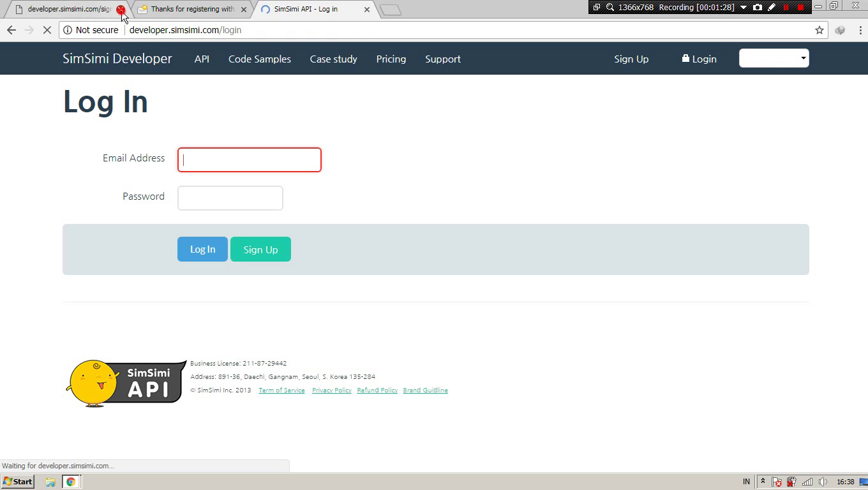This screenshot has width=868, height=490.
Task: Go back to the previous page
Action: click(x=11, y=30)
